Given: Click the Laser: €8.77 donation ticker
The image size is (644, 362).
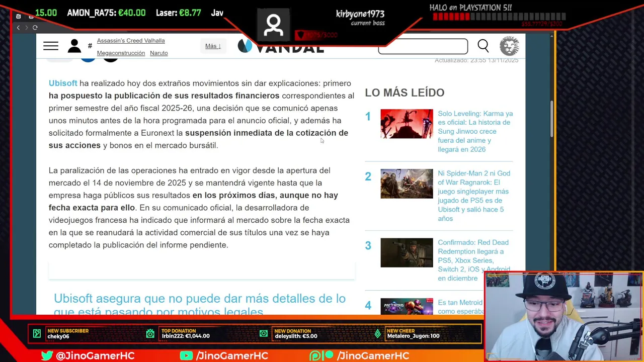Looking at the screenshot, I should coord(178,13).
